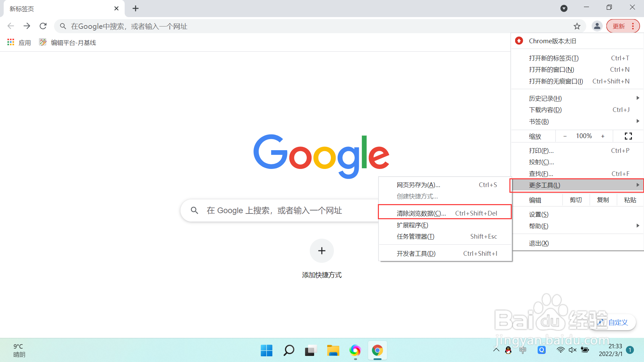The height and width of the screenshot is (362, 644).
Task: Click the muted volume tray icon
Action: (573, 350)
